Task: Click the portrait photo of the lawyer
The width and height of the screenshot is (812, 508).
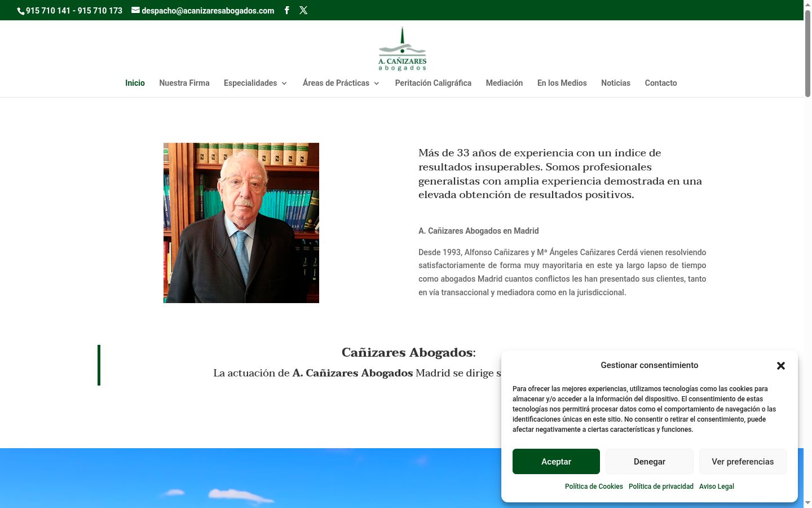Action: click(241, 223)
